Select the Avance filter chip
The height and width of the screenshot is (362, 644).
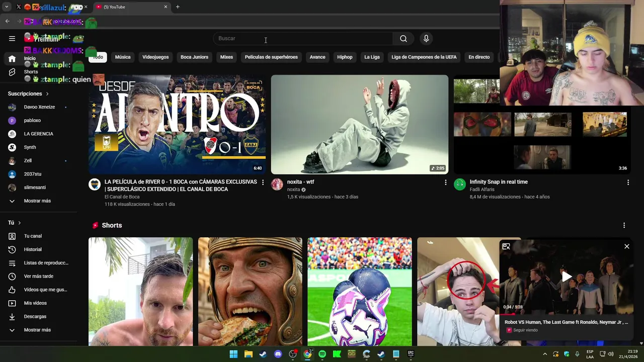pos(317,57)
